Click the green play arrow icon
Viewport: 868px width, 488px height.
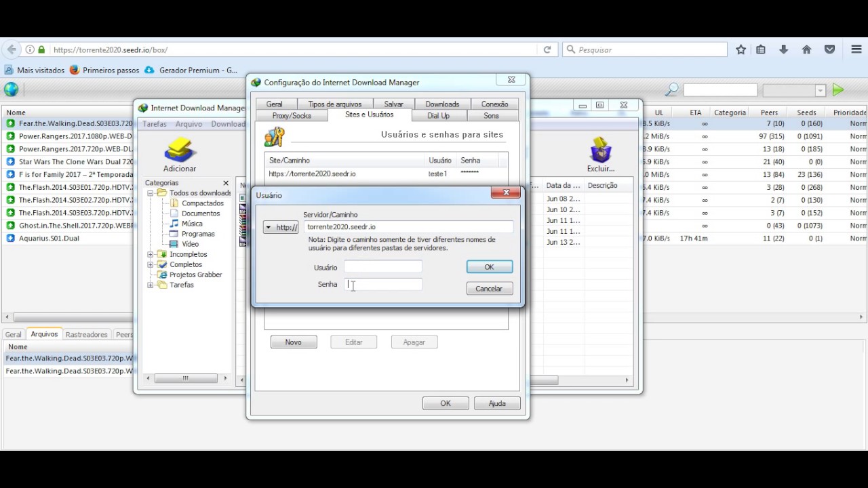[838, 89]
